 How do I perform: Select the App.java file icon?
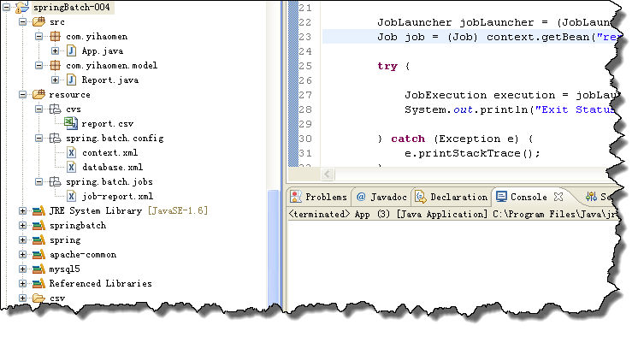72,51
